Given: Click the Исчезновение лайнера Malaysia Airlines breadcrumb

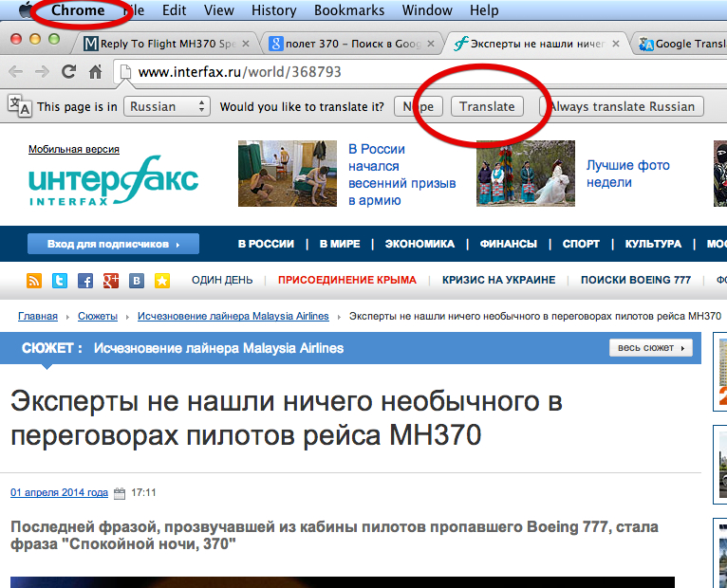Looking at the screenshot, I should tap(233, 316).
